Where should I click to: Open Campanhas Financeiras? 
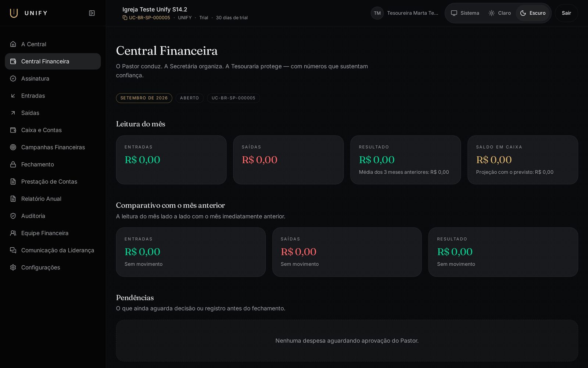click(53, 147)
